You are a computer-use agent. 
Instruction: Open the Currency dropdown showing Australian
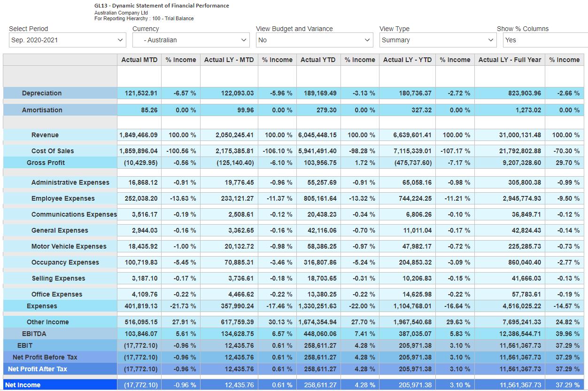(191, 40)
